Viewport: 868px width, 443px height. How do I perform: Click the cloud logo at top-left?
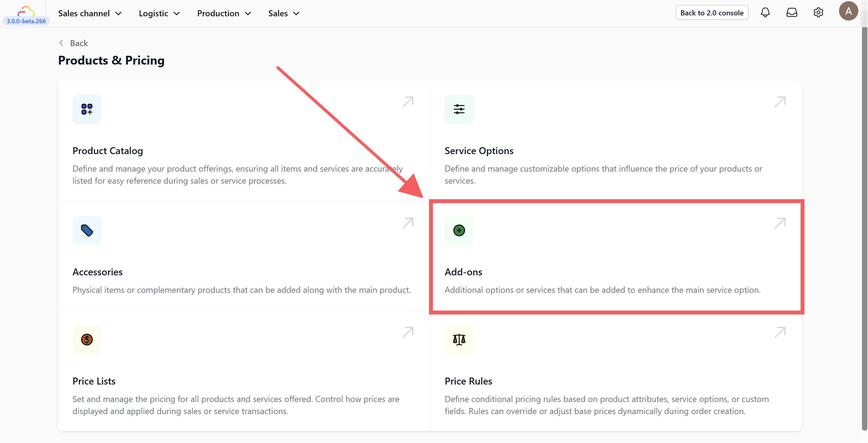point(26,11)
